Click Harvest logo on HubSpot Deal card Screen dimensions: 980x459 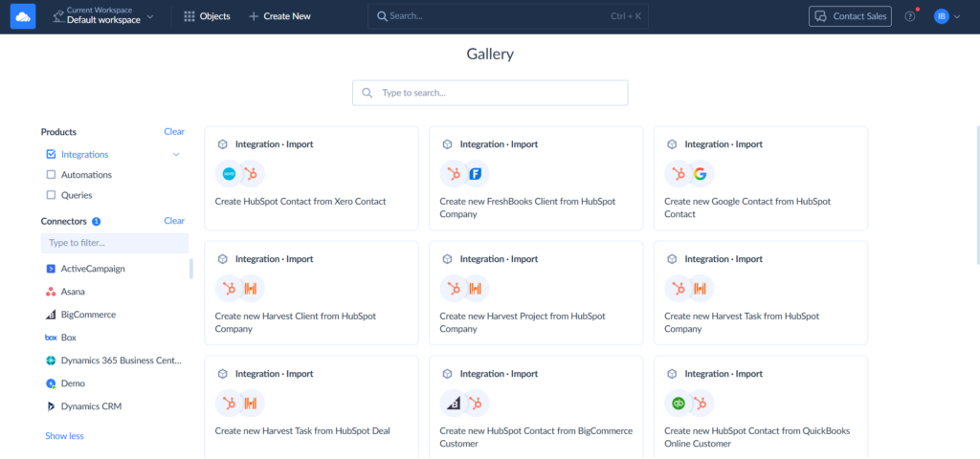(x=252, y=404)
